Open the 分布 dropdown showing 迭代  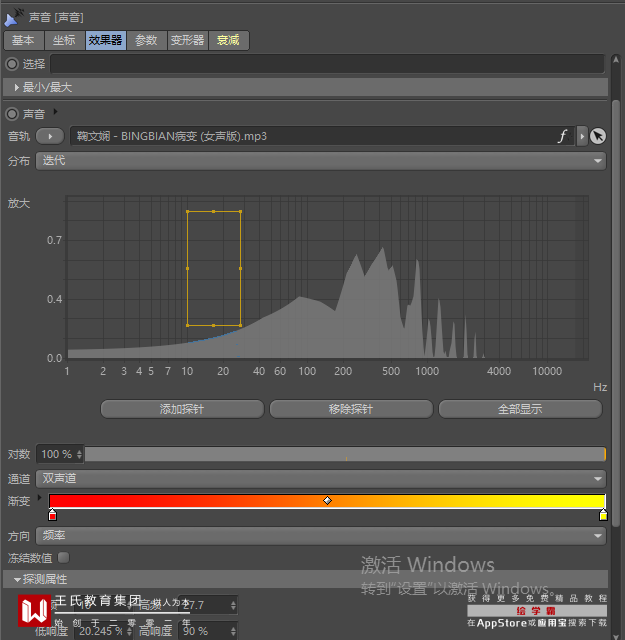point(321,161)
